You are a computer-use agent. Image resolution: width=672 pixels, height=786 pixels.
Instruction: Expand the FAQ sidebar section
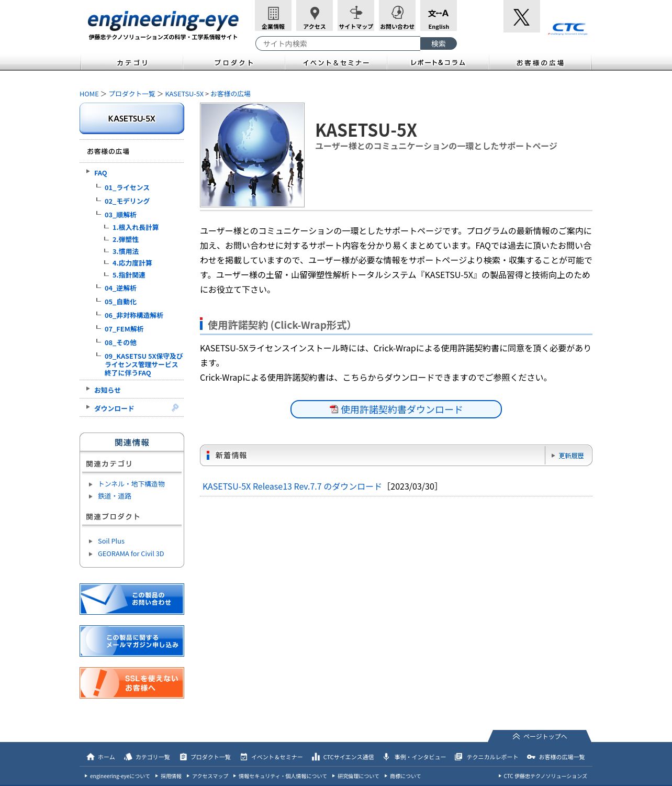(100, 173)
